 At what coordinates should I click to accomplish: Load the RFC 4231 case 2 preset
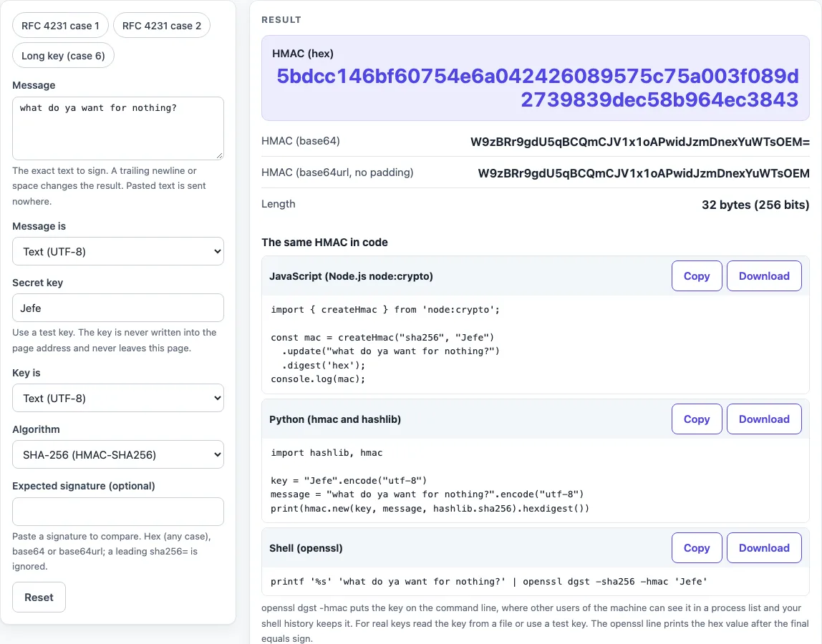[x=162, y=26]
